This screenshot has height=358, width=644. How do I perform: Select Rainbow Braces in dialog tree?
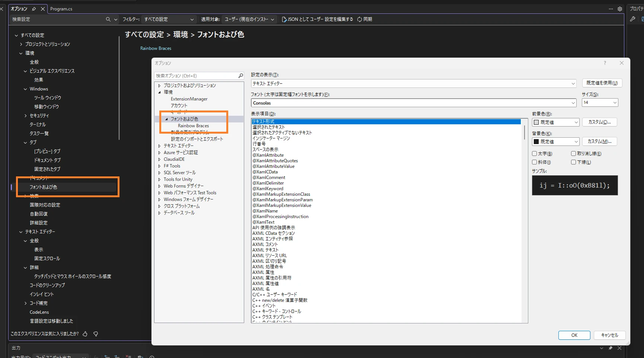coord(193,126)
